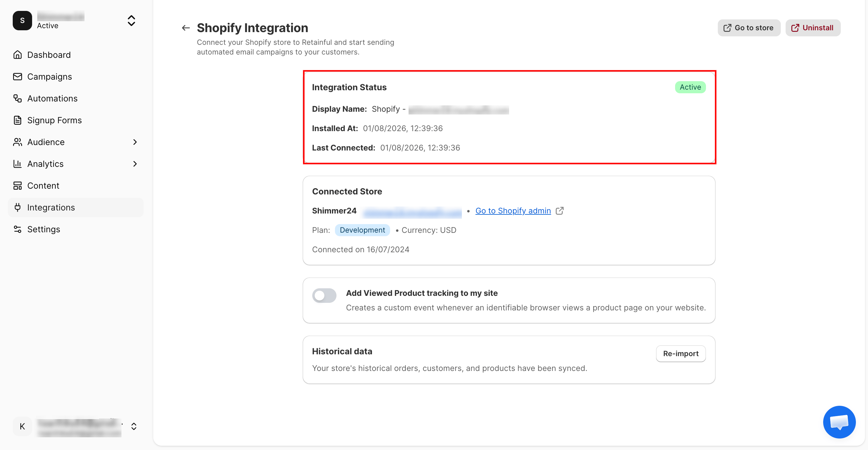Click the Re-import historical data button
Screen dimensions: 868x450
(681, 354)
